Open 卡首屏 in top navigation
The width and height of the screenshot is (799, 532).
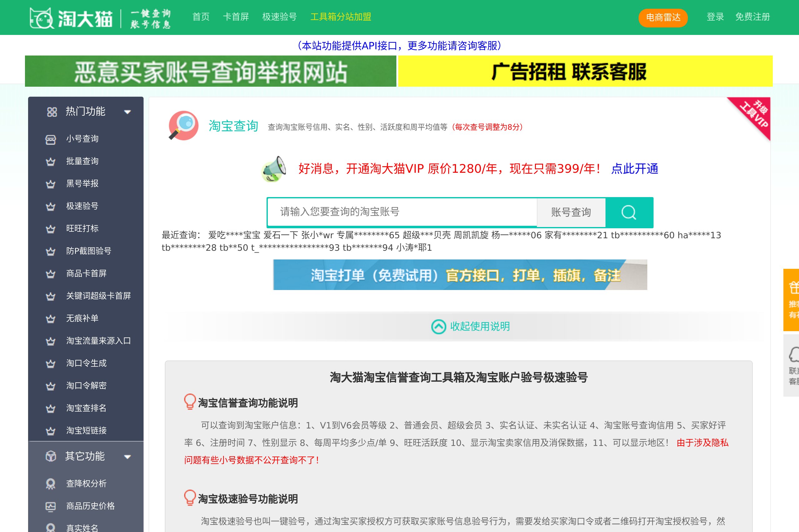point(236,17)
